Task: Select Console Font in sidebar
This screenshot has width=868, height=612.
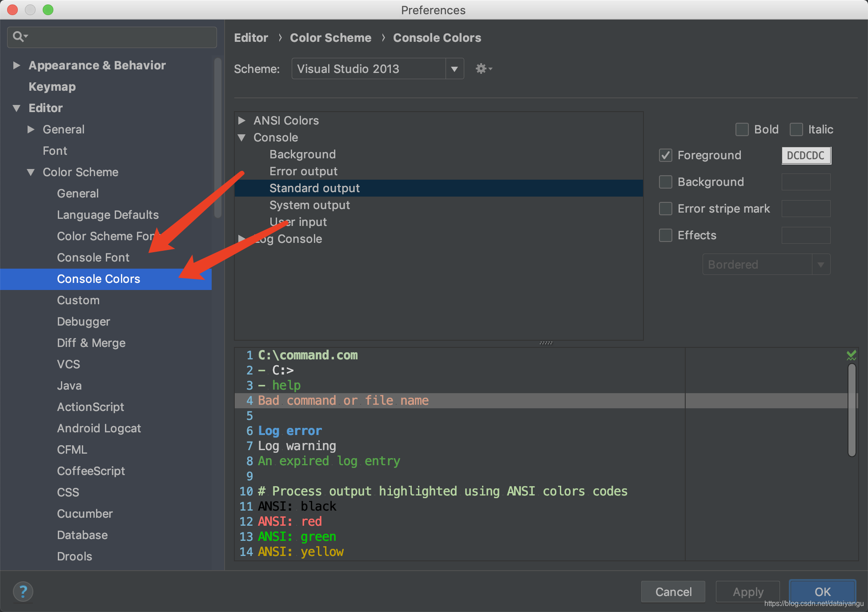Action: (93, 258)
